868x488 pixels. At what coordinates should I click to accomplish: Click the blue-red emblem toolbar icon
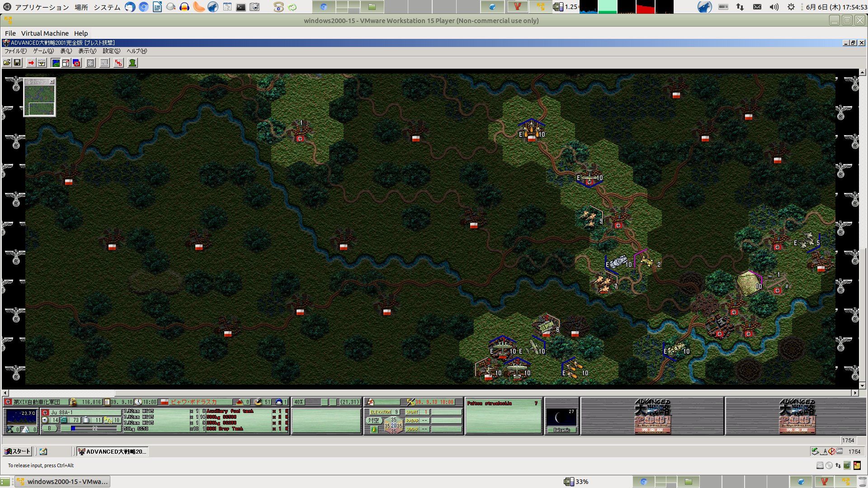[76, 63]
